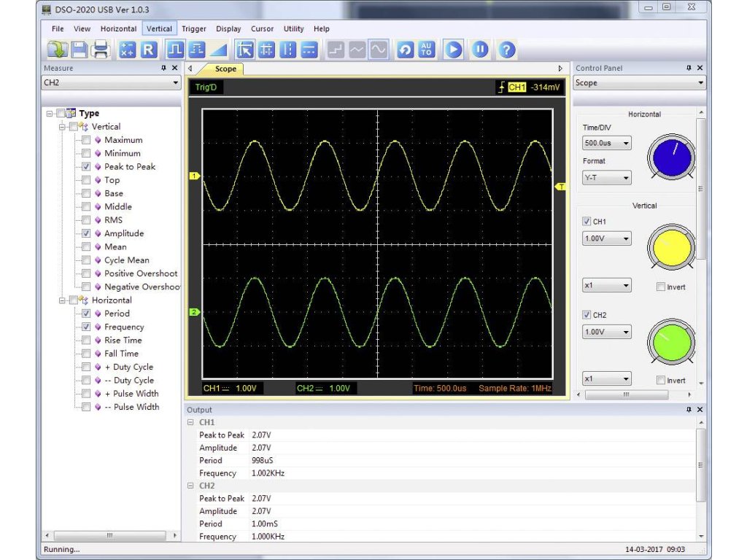Select the blue ramp triangle toolbar icon
The image size is (747, 560).
[x=220, y=50]
